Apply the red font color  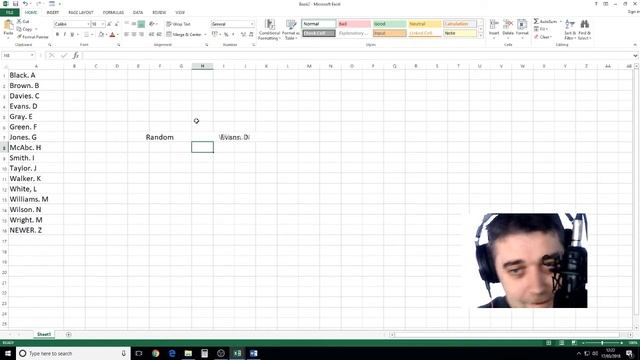pyautogui.click(x=112, y=35)
